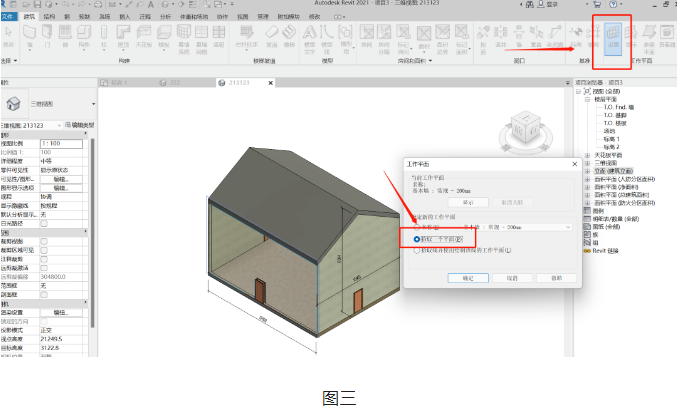Select the Floor (楼板) tool
The image size is (677, 419).
[x=164, y=36]
